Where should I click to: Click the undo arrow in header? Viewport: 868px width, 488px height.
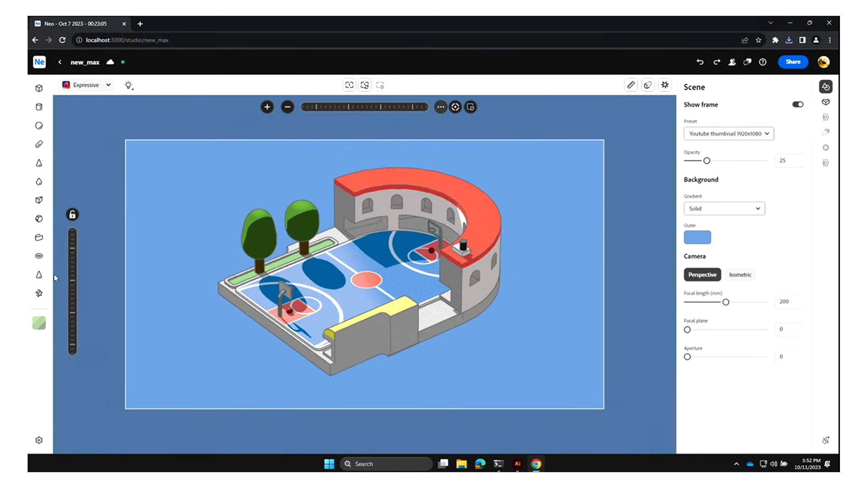click(700, 62)
